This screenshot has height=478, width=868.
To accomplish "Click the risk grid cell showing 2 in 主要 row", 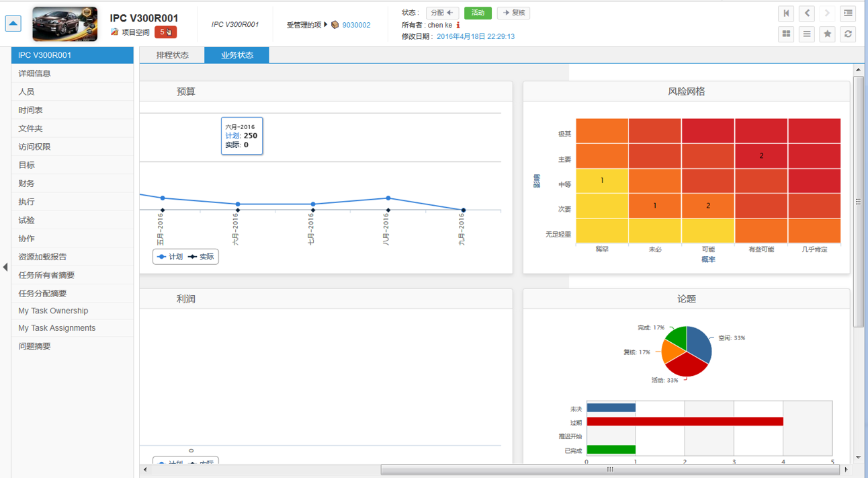I will pos(761,156).
